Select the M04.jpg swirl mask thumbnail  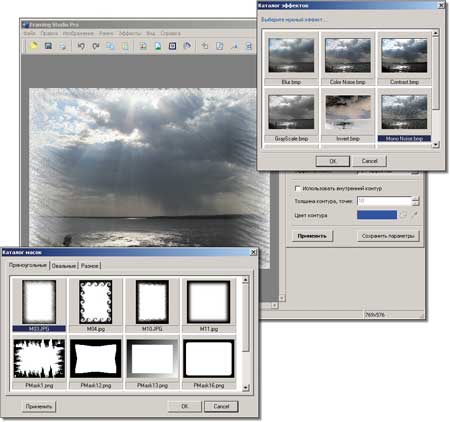point(96,302)
